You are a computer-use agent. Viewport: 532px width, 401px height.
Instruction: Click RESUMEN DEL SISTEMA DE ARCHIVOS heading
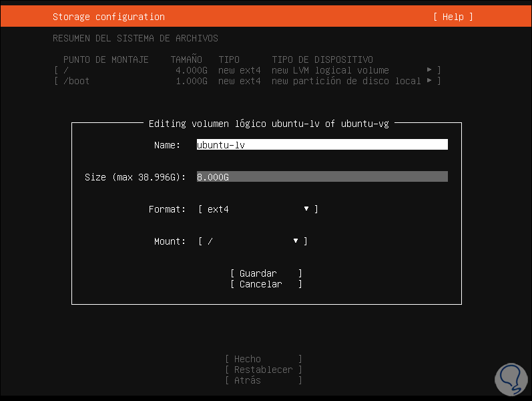(x=136, y=38)
